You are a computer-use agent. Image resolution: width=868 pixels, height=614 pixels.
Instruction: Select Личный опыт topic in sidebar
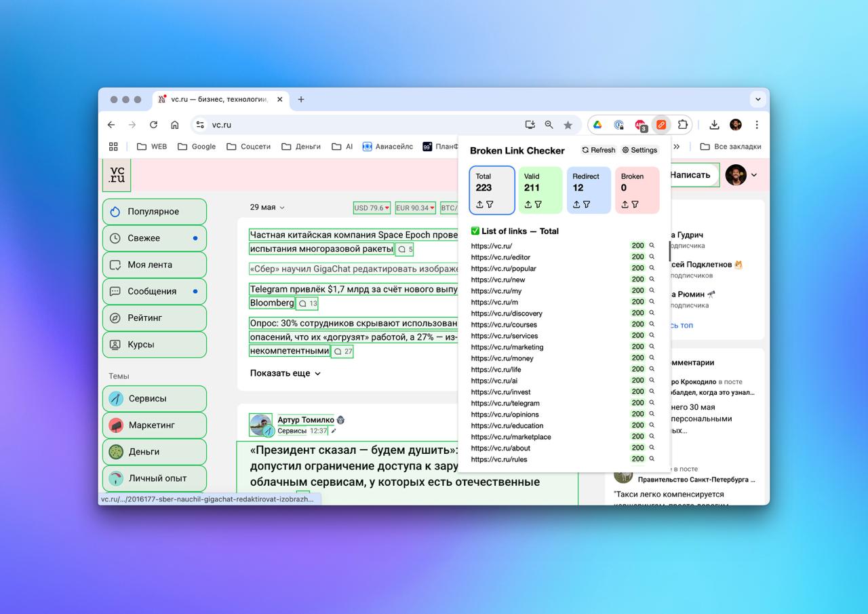[155, 478]
